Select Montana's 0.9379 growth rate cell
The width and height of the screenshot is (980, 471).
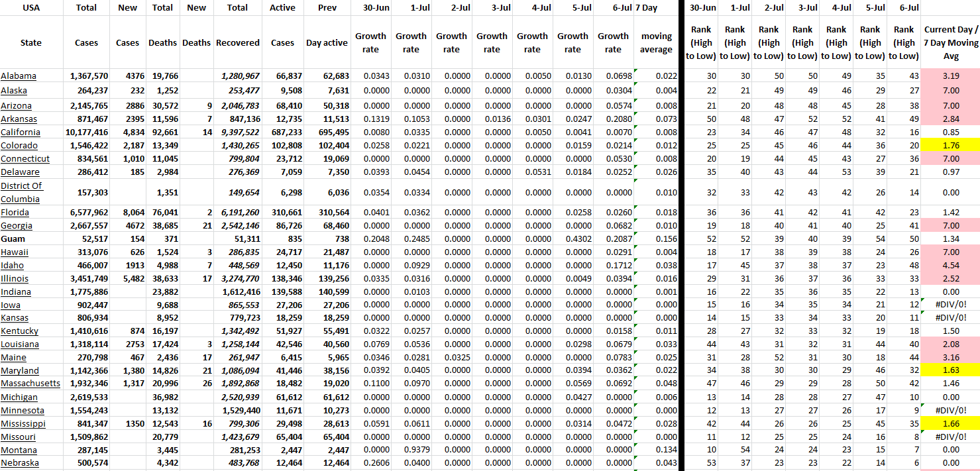point(411,450)
